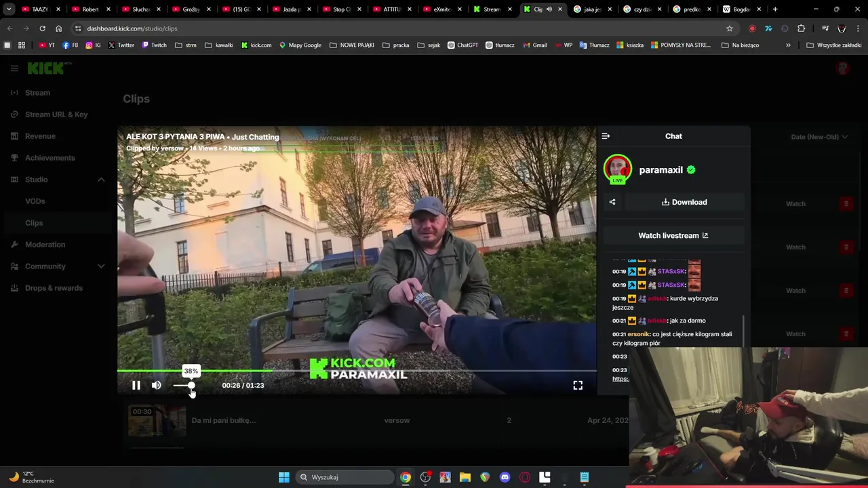Open Moderation sidebar item

click(45, 245)
